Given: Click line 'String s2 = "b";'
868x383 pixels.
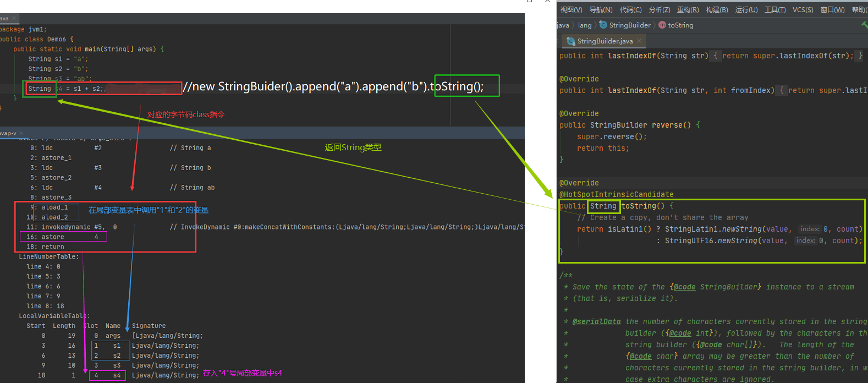Looking at the screenshot, I should click(x=58, y=69).
